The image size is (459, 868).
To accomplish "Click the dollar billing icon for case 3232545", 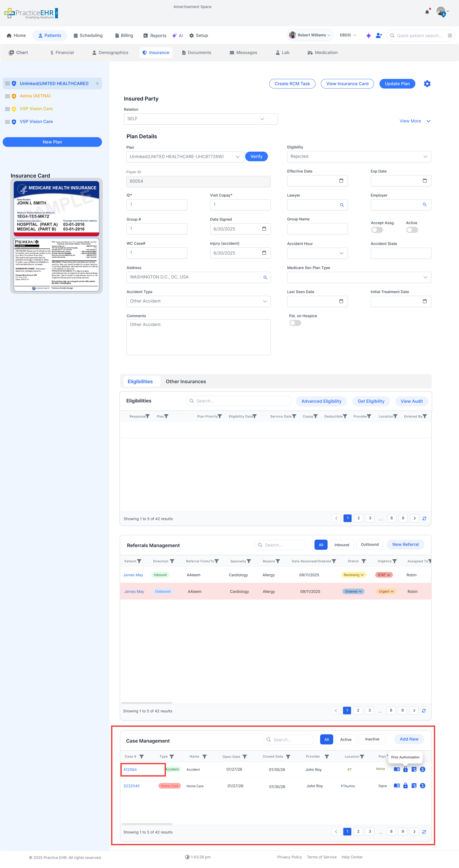I will [422, 786].
